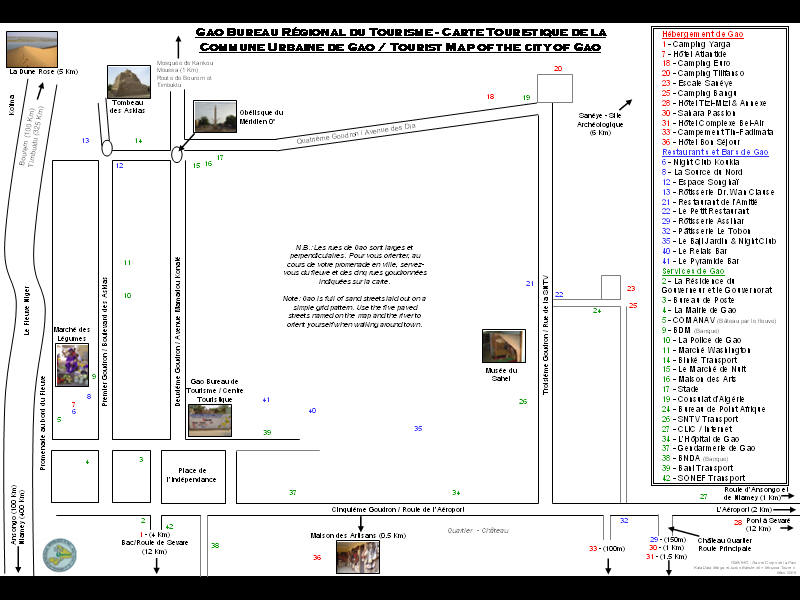800x600 pixels.
Task: Click legend entry 'Le Relais Bar'
Action: [x=694, y=251]
